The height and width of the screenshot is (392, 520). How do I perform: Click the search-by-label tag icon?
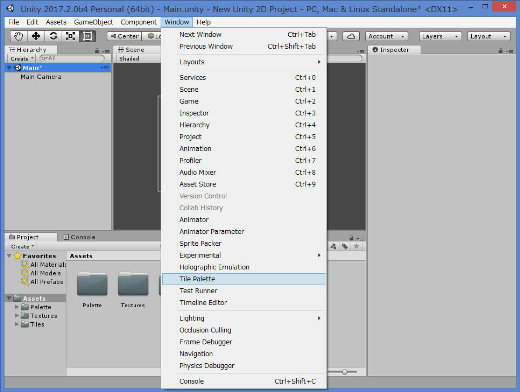345,246
